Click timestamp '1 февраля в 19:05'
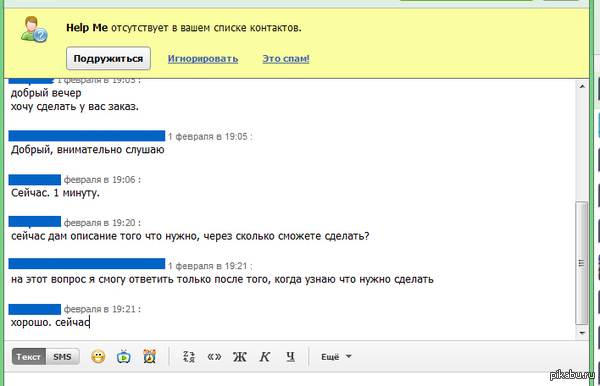Screen dimensions: 600x386 coord(210,137)
